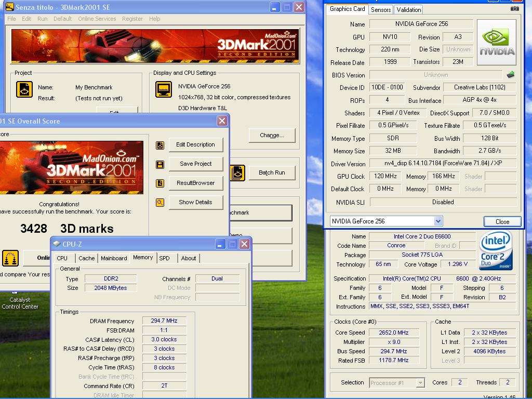
Task: Click the Batch Run button
Action: [x=272, y=172]
